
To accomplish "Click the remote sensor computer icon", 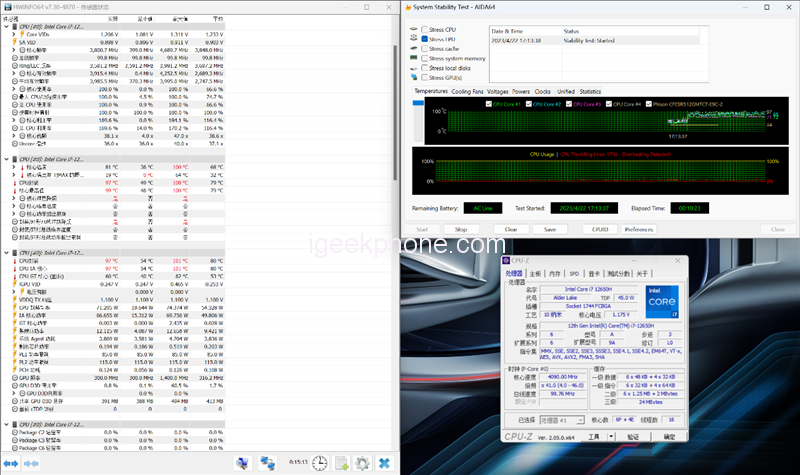I will click(x=242, y=463).
